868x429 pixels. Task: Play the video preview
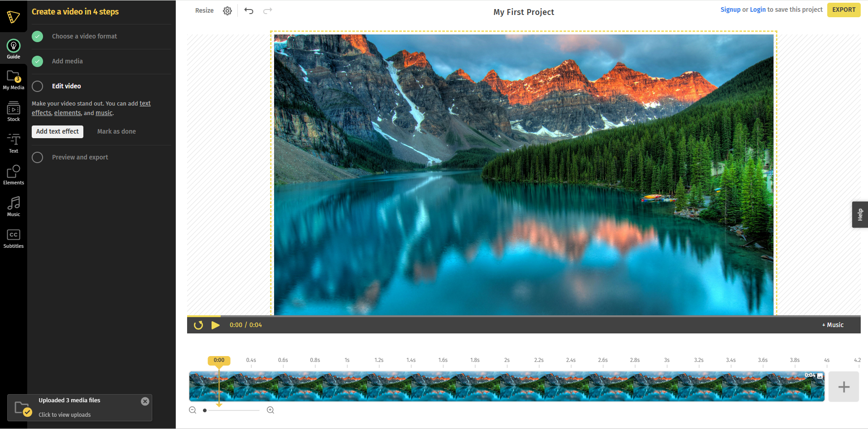point(216,325)
